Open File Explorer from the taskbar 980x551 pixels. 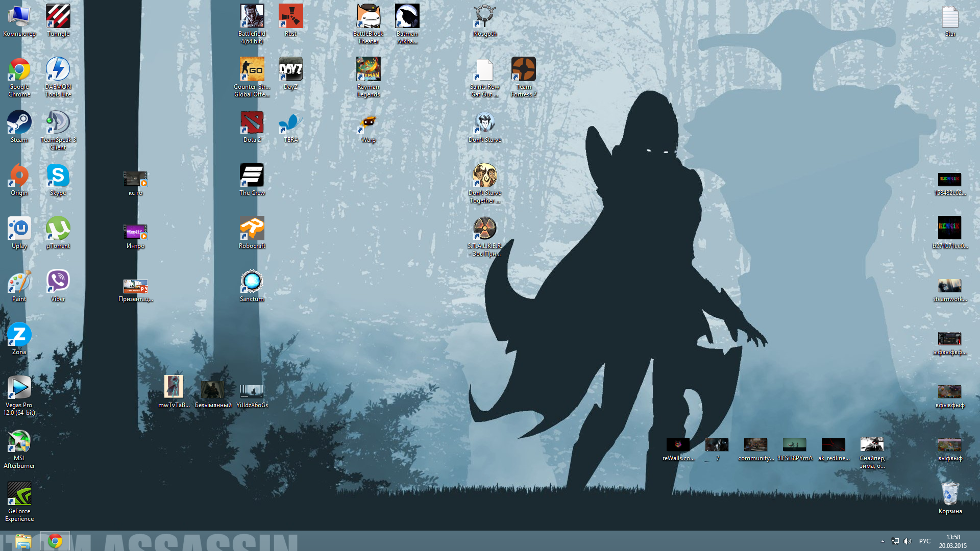point(23,541)
